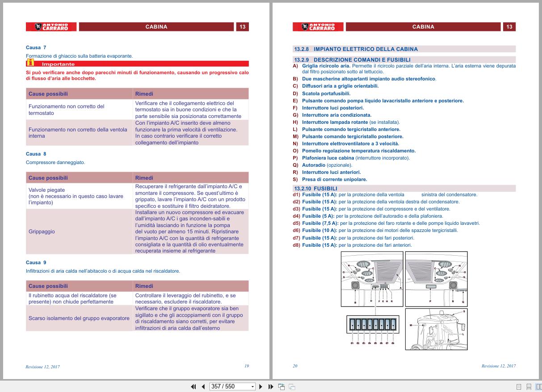This screenshot has width=542, height=392.
Task: Open the page number dropdown arrow
Action: (253, 387)
